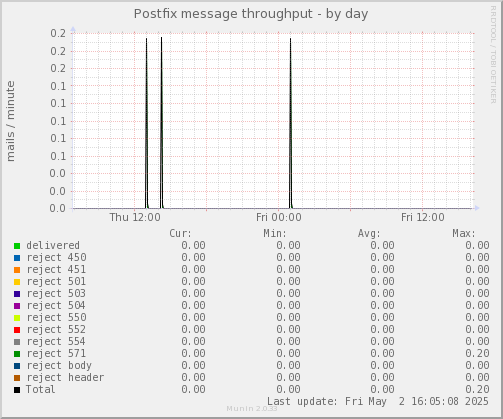
Task: Click the delivered Cur value 0.00
Action: coord(193,245)
